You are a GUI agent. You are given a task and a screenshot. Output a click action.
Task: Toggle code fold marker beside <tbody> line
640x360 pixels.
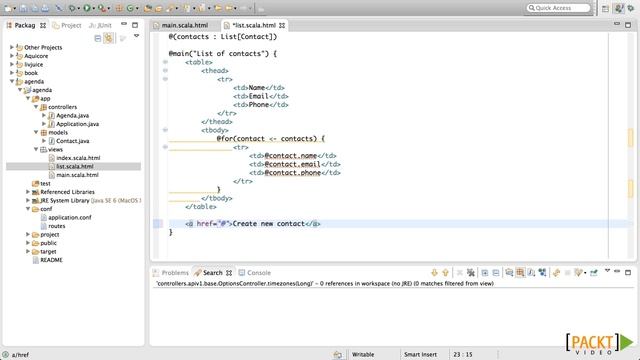165,130
